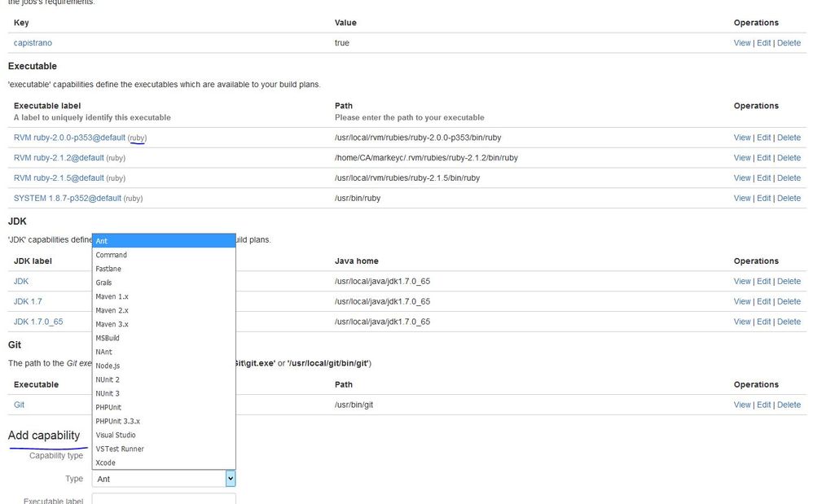
Task: View the JDK 1.7.0_65 capability
Action: 742,322
